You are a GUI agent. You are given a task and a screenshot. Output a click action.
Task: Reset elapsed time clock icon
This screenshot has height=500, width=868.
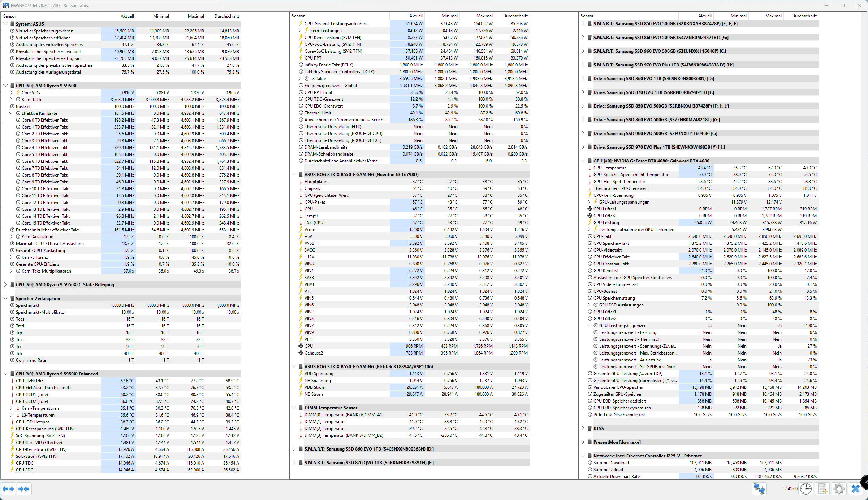pyautogui.click(x=806, y=489)
